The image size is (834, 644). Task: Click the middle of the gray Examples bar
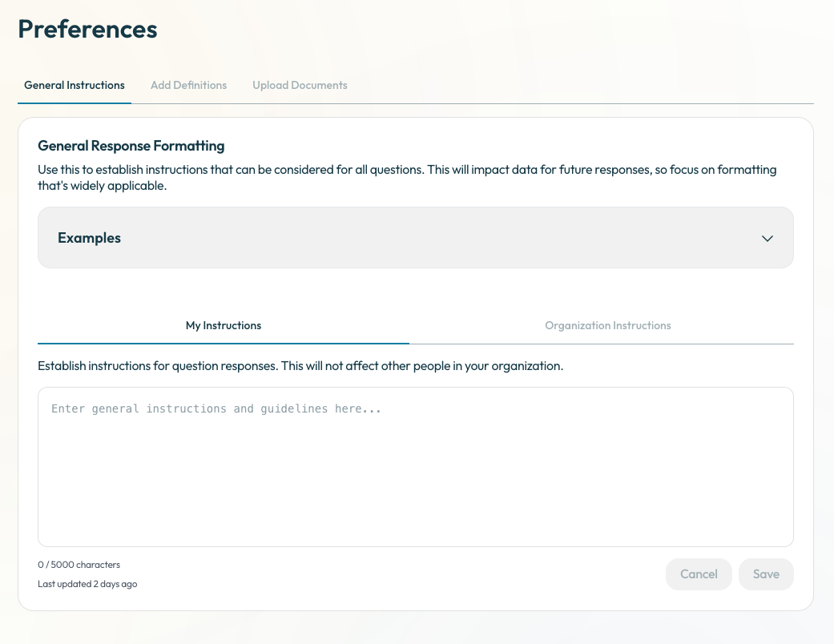(415, 238)
